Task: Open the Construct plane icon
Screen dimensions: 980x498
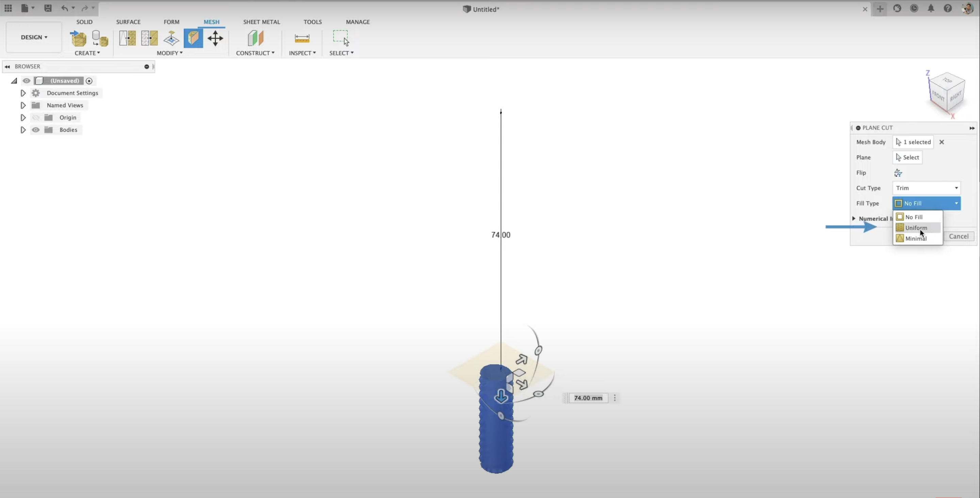Action: (255, 38)
